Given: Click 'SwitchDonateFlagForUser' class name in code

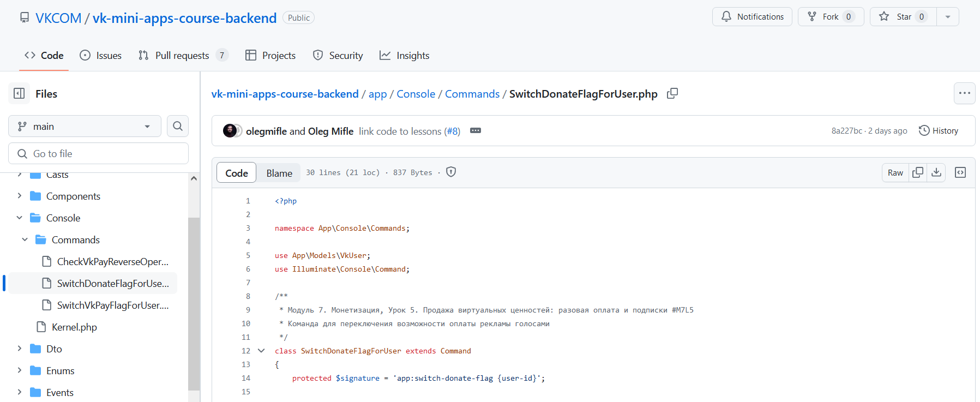Looking at the screenshot, I should [x=351, y=351].
